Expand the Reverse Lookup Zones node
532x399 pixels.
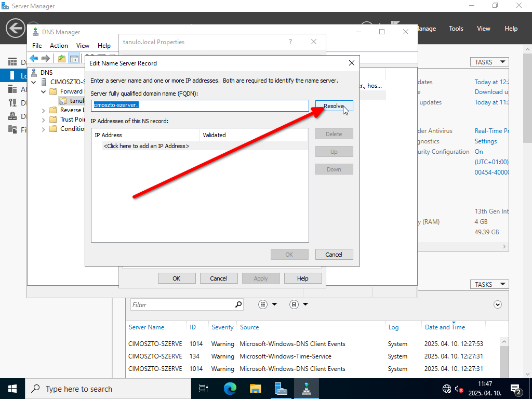44,110
